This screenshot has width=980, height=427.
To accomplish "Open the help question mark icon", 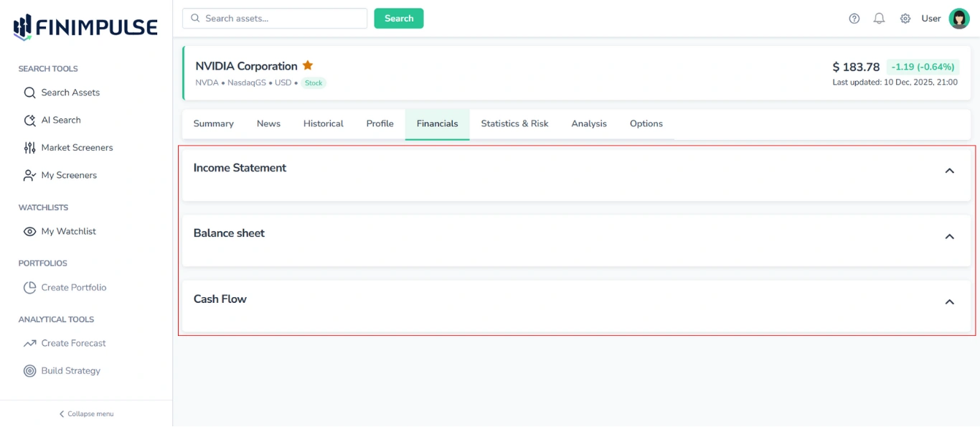I will [853, 18].
